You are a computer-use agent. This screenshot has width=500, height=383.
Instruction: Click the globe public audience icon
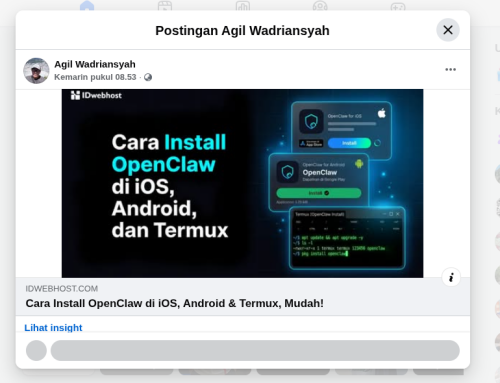[x=148, y=77]
